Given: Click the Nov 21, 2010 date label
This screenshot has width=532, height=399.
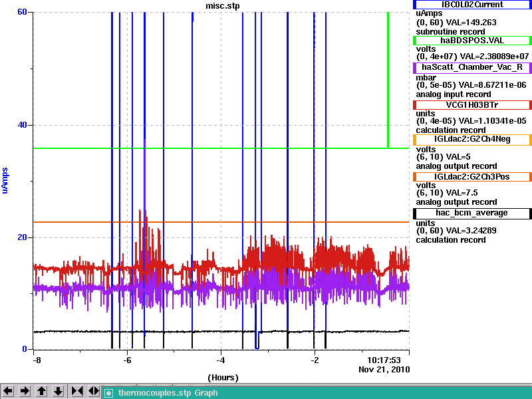Looking at the screenshot, I should [x=384, y=370].
